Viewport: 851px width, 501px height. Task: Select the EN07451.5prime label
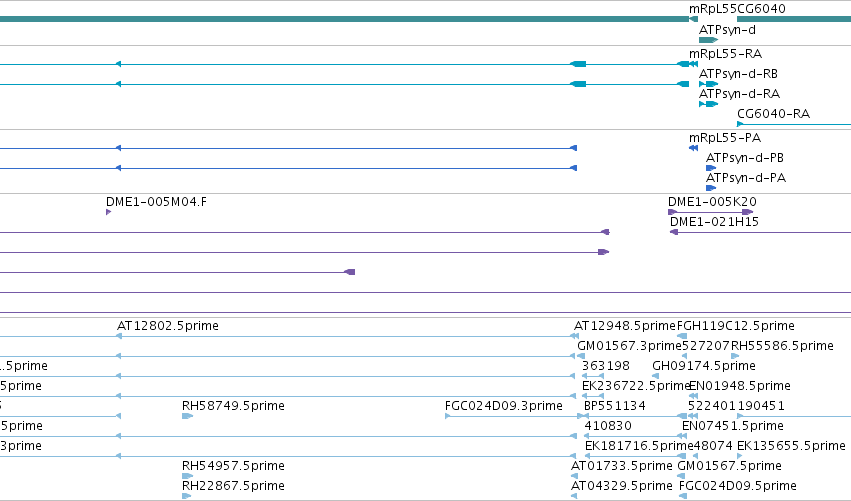(733, 426)
